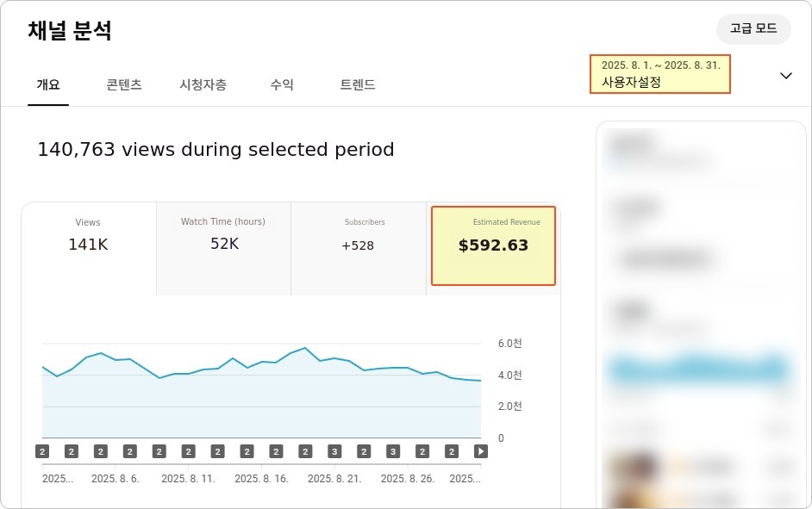812x509 pixels.
Task: Select the Subscribers +528 card
Action: [359, 248]
